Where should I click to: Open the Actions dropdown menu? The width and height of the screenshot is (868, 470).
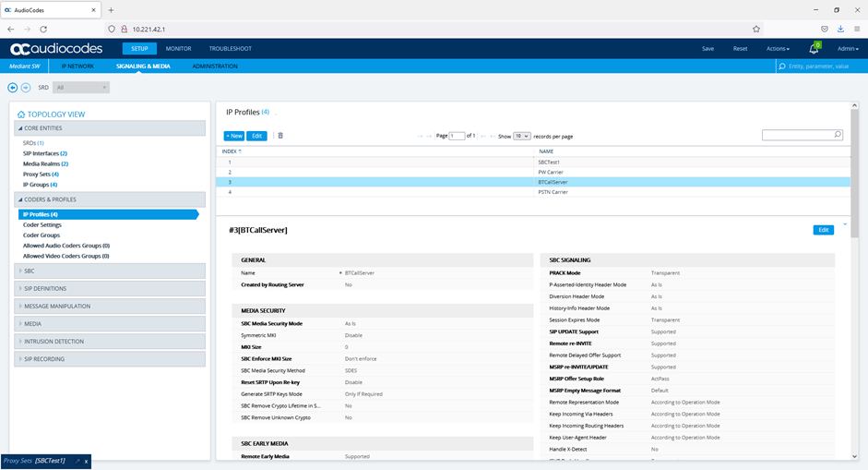tap(778, 49)
